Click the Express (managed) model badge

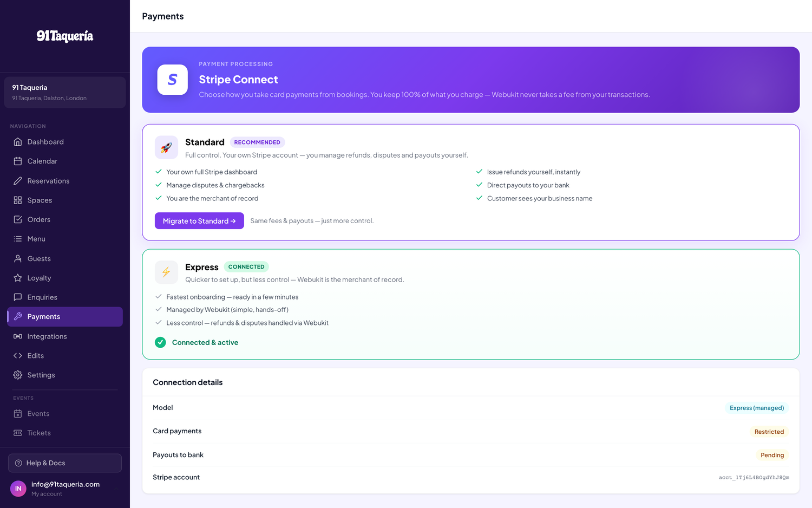point(757,408)
